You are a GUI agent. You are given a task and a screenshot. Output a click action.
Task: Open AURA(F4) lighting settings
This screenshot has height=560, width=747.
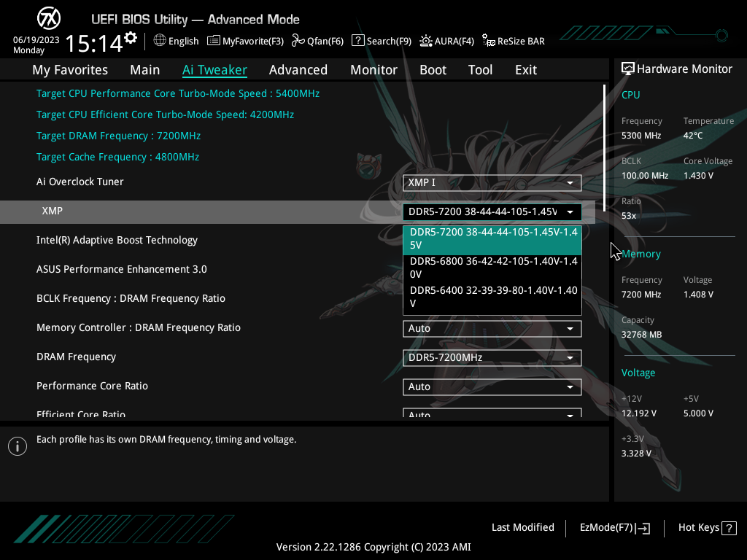click(x=446, y=41)
